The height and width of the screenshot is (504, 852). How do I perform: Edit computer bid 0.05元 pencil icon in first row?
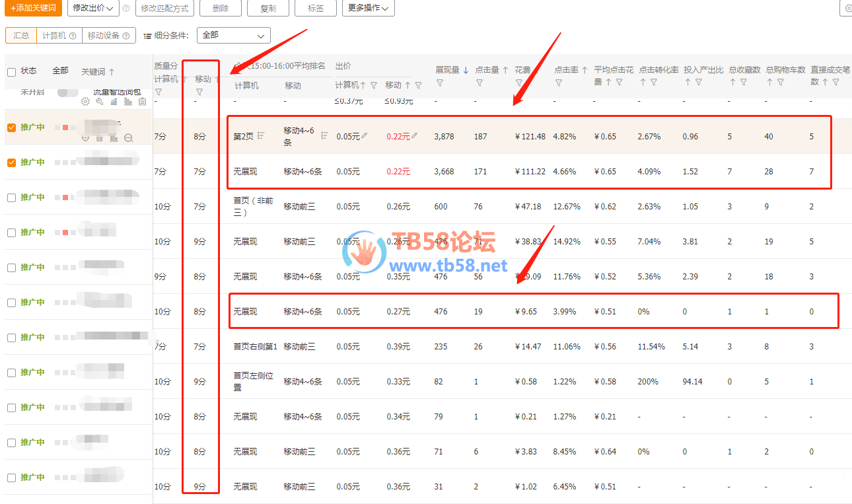pos(365,136)
